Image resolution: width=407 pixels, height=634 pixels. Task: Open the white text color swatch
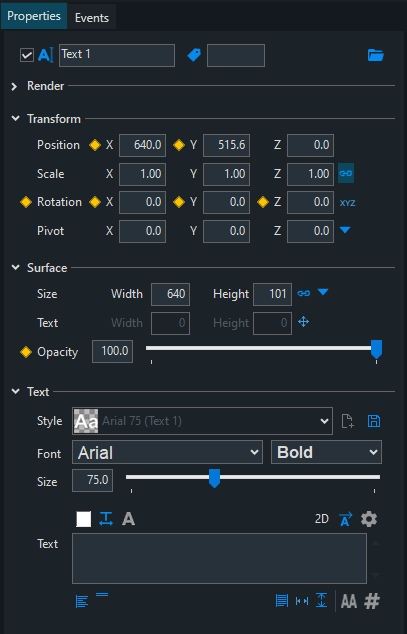[84, 519]
